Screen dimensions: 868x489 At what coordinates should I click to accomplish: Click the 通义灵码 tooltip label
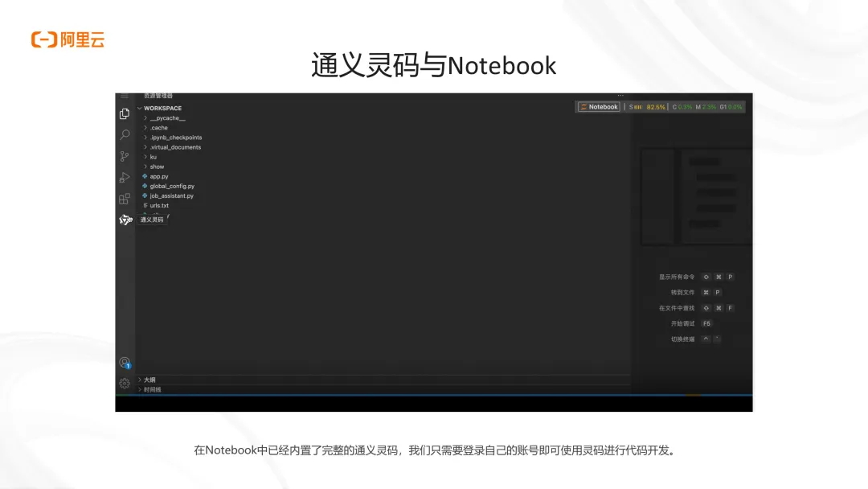pos(152,220)
